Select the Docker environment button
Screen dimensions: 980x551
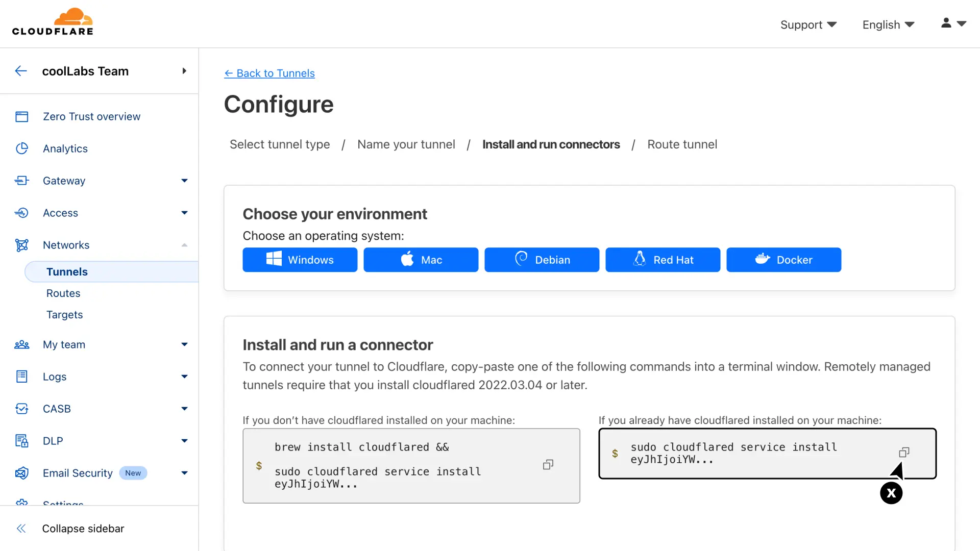click(x=783, y=260)
